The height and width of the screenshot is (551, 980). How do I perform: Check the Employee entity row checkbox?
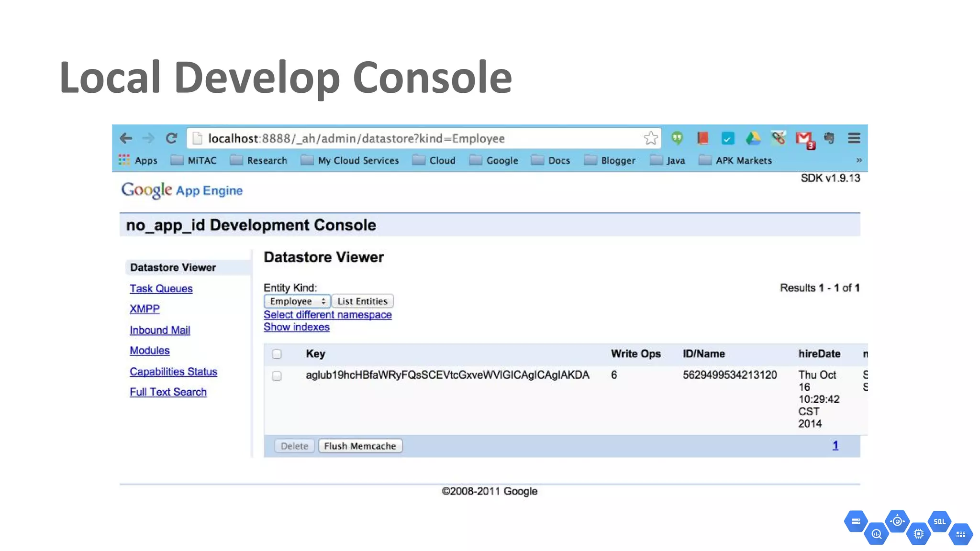click(x=277, y=376)
